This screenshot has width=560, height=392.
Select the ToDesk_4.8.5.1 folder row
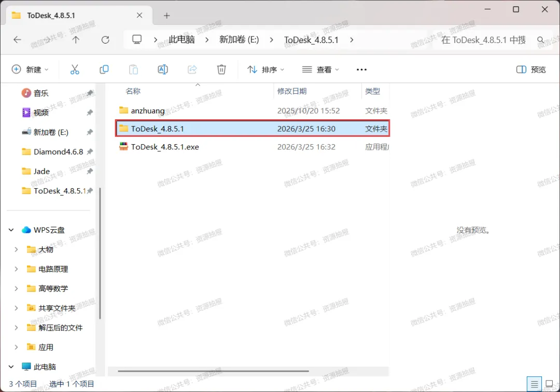253,129
